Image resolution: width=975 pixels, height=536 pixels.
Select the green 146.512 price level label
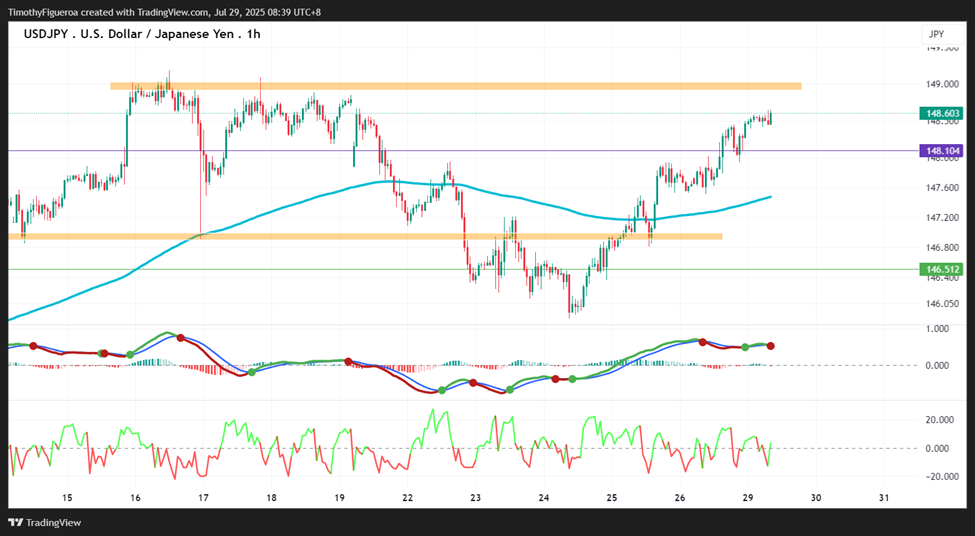tap(941, 269)
